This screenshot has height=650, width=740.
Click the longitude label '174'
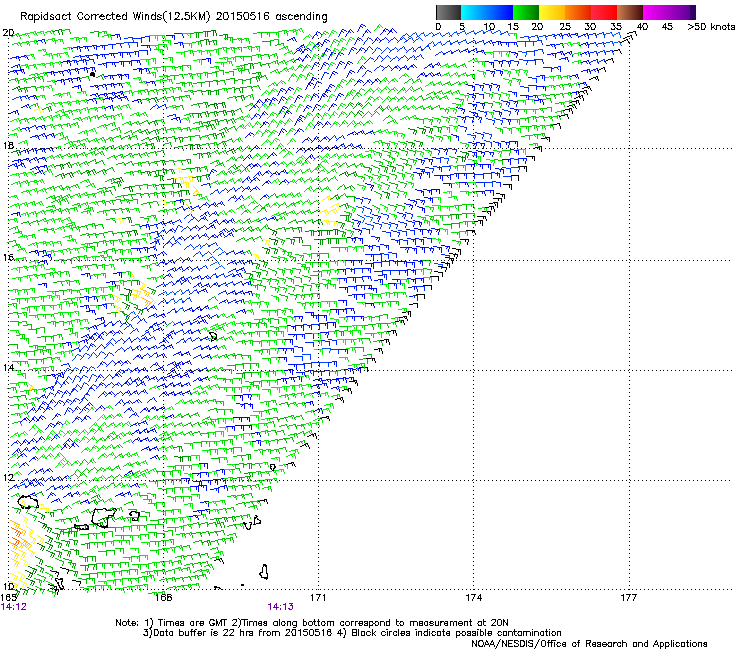pos(473,598)
